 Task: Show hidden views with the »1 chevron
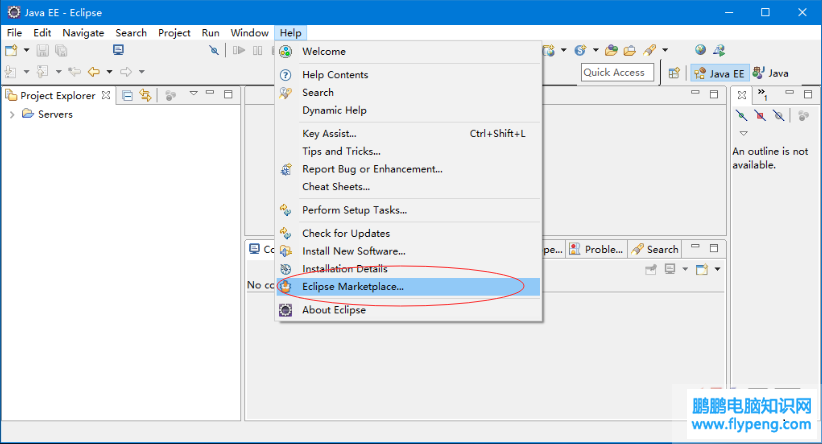tap(762, 94)
